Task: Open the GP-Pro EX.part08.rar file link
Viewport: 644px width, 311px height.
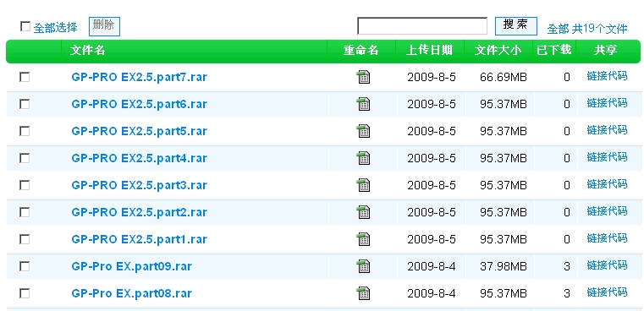Action: 131,293
